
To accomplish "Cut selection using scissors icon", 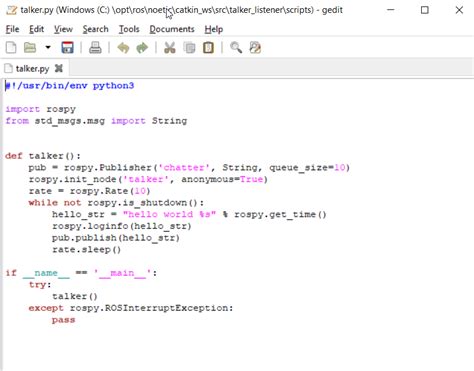I will pyautogui.click(x=170, y=48).
